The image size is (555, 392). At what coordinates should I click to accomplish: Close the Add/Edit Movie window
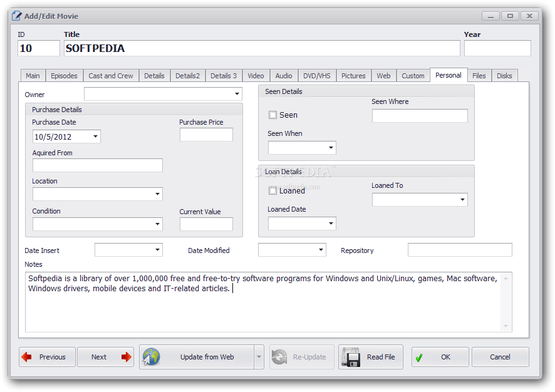(529, 16)
